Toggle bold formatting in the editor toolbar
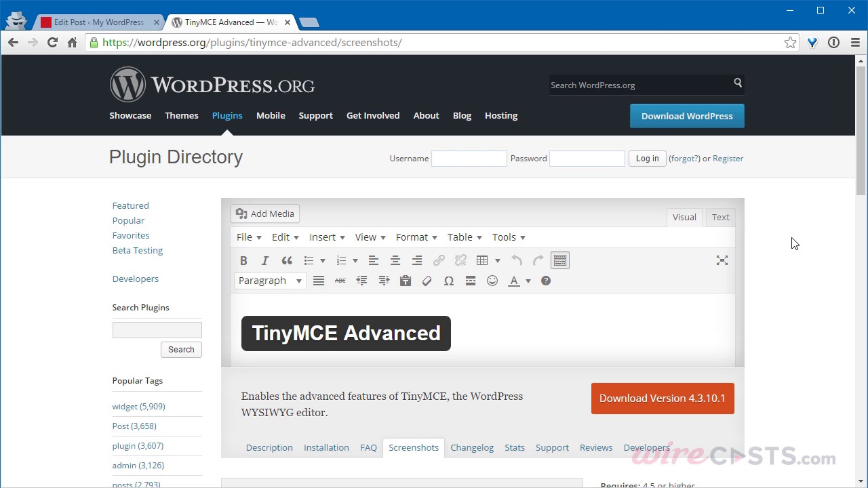The width and height of the screenshot is (868, 488). [x=243, y=260]
